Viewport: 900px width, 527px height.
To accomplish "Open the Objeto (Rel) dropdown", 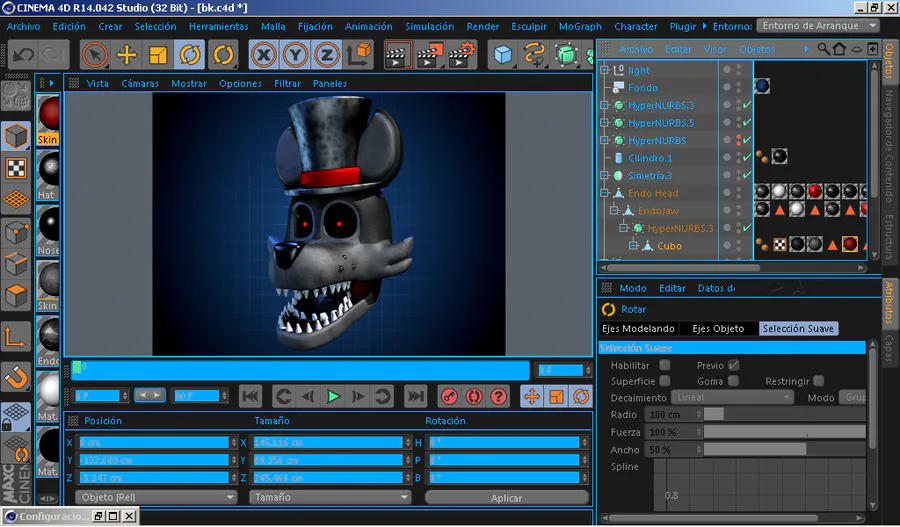I will coord(156,497).
